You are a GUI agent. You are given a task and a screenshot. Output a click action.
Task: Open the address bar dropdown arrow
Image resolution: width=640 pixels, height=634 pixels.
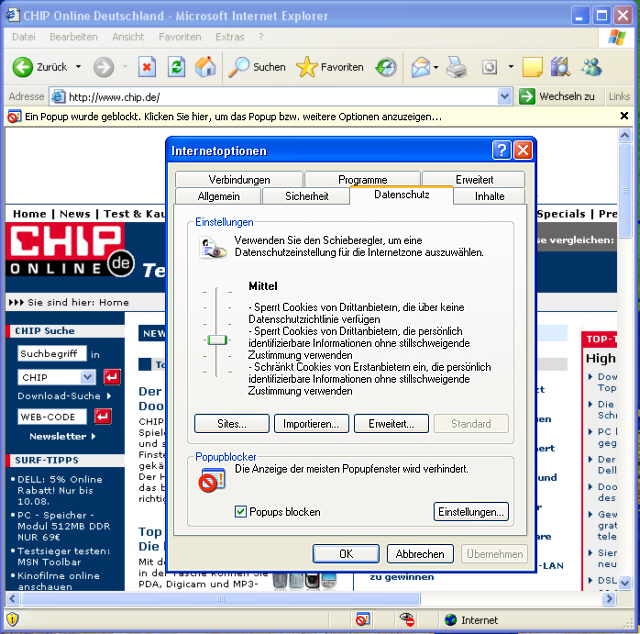[x=505, y=97]
